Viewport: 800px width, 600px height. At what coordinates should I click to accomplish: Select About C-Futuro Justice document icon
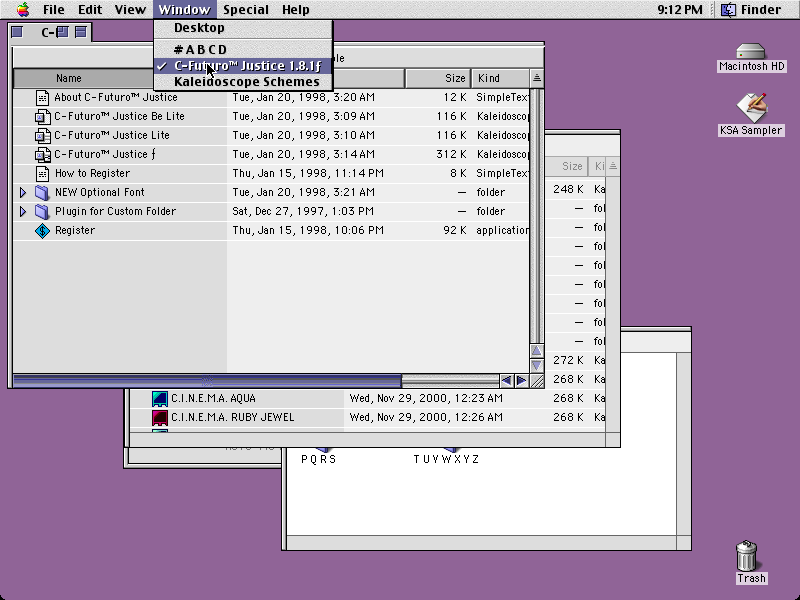pos(42,97)
